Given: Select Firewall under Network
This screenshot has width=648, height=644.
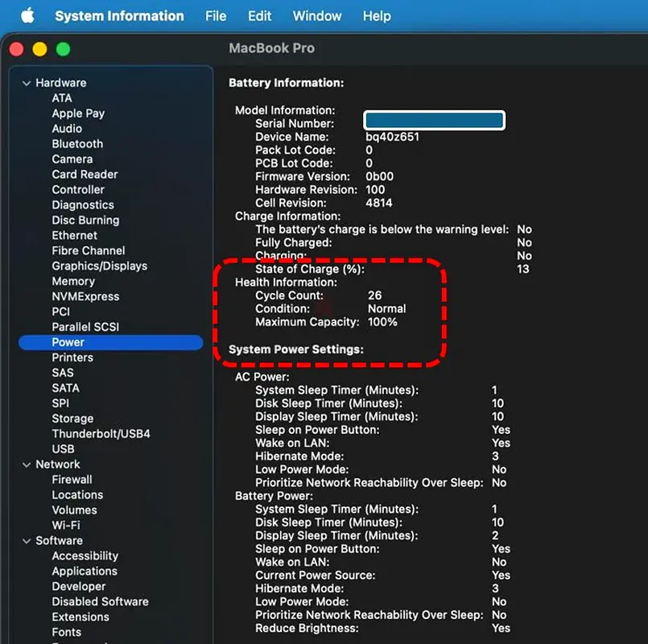Looking at the screenshot, I should click(x=72, y=480).
